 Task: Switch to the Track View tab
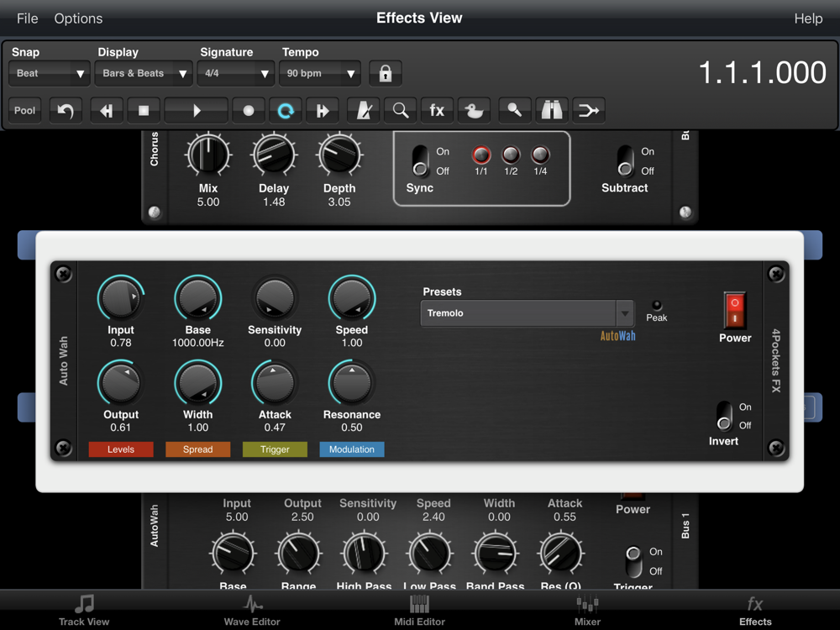(x=84, y=610)
